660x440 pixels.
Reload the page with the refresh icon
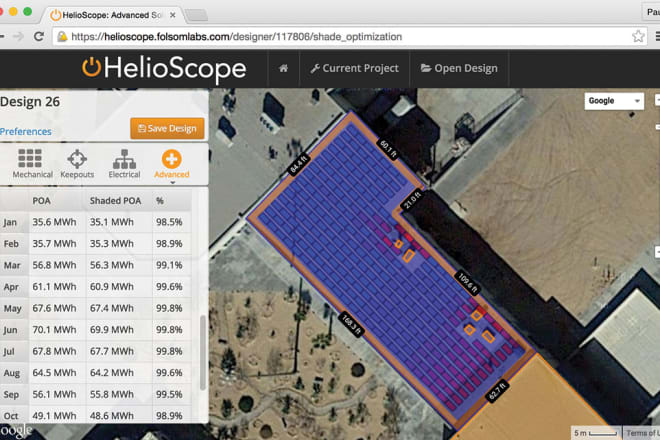pyautogui.click(x=39, y=37)
